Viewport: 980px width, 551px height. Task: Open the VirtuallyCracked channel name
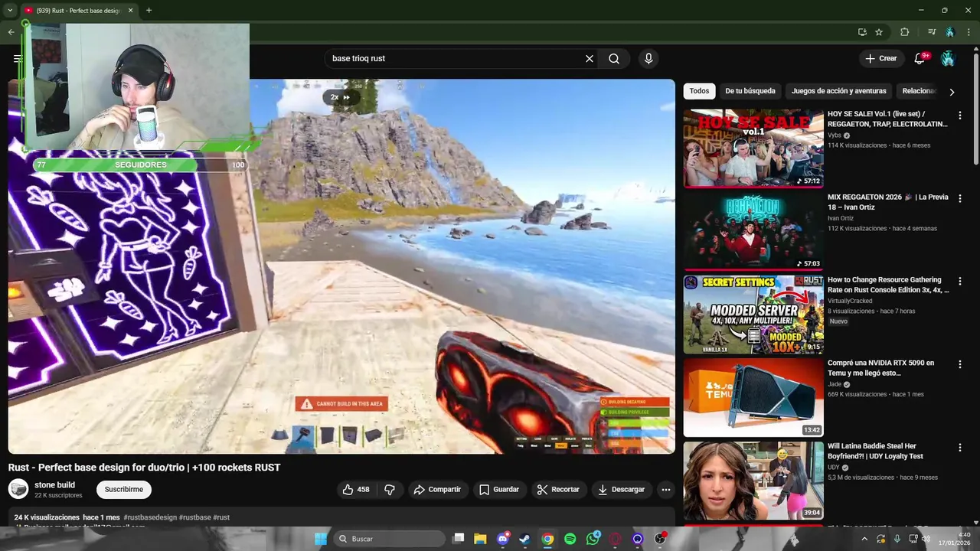pos(850,301)
